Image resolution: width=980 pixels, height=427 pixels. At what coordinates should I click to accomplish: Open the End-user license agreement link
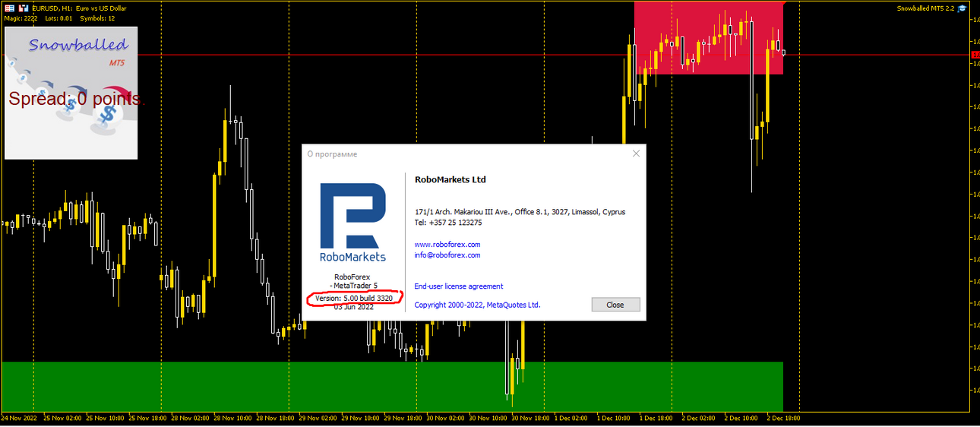[459, 286]
